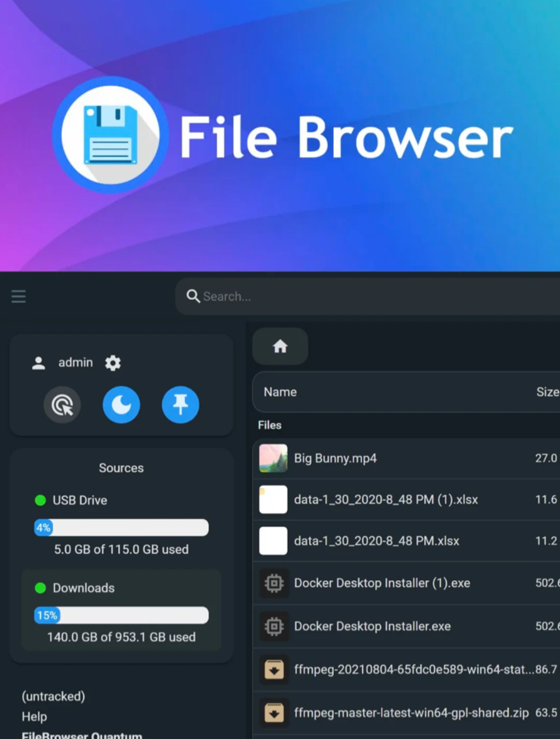Viewport: 560px width, 739px height.
Task: Open the Help link
Action: (34, 717)
